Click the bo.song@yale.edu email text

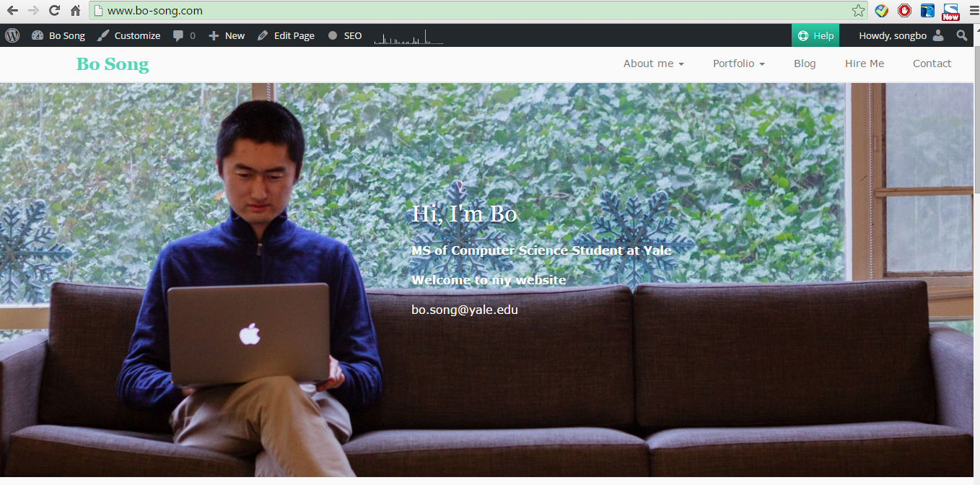465,310
